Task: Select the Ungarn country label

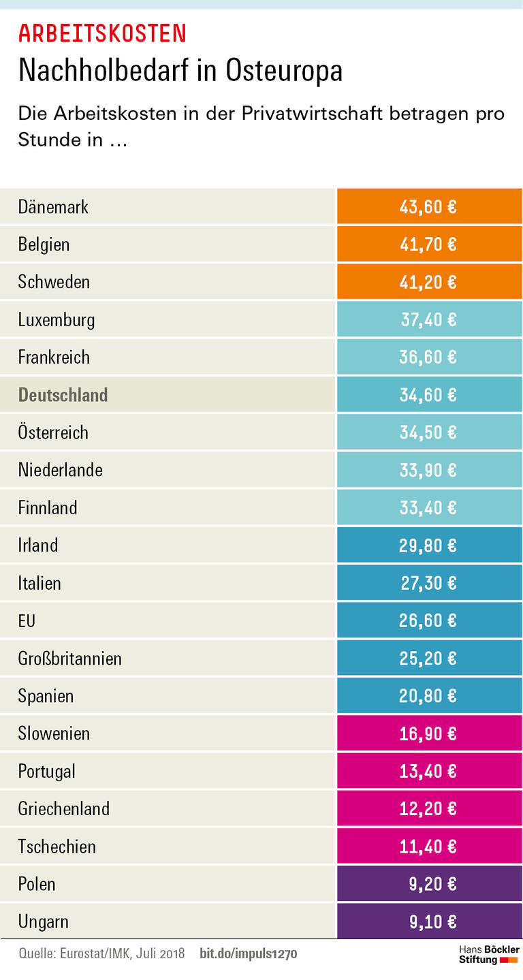Action: tap(43, 922)
